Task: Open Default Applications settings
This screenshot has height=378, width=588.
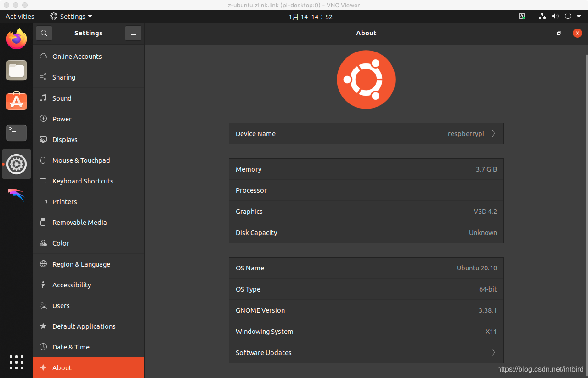Action: tap(89, 326)
